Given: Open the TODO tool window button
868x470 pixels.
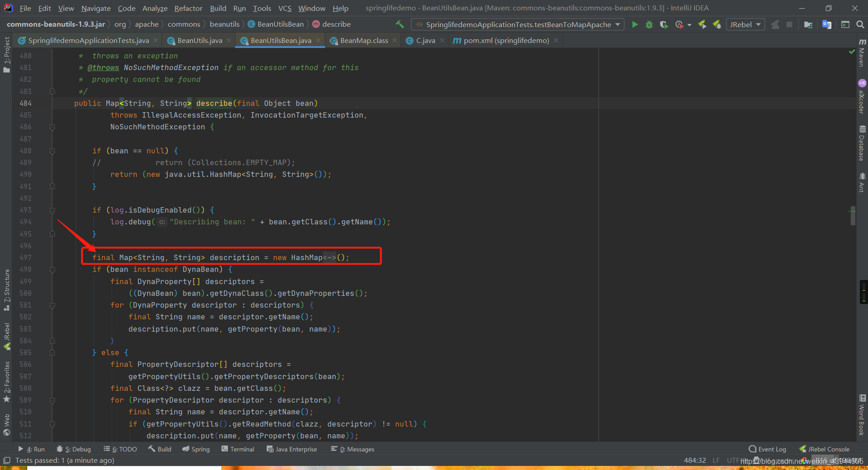Looking at the screenshot, I should tap(120, 449).
